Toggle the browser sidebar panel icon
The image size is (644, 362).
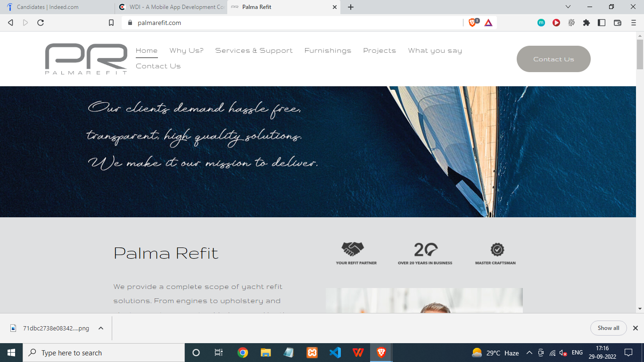pyautogui.click(x=602, y=23)
